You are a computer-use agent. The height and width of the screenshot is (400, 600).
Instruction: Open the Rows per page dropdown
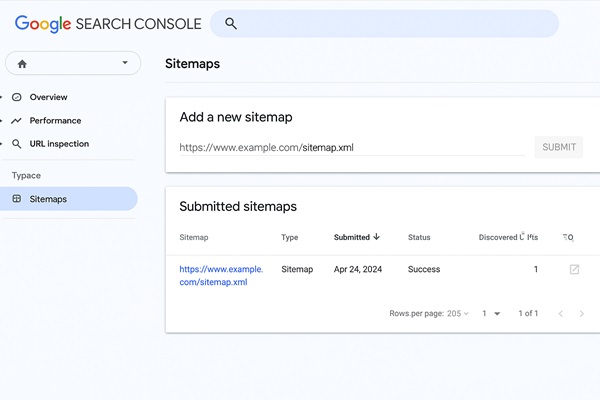click(458, 314)
